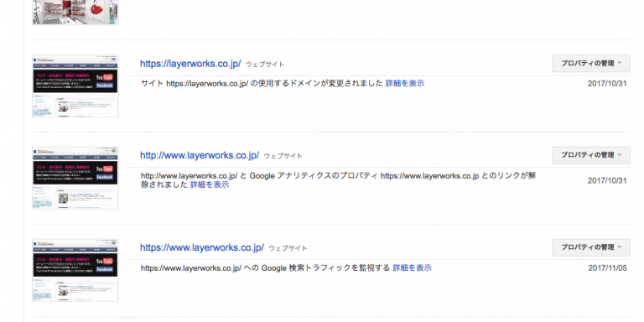Click the partially visible top site thumbnail
This screenshot has width=644, height=322.
(75, 13)
